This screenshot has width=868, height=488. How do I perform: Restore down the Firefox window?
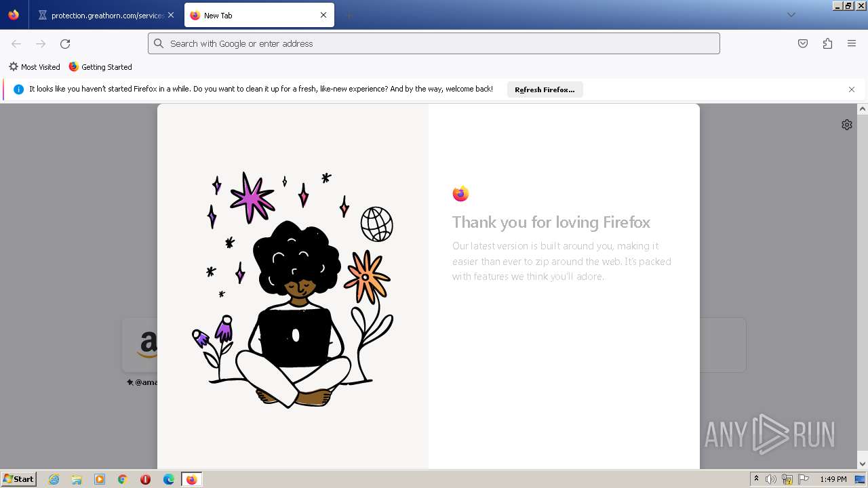[x=849, y=5]
